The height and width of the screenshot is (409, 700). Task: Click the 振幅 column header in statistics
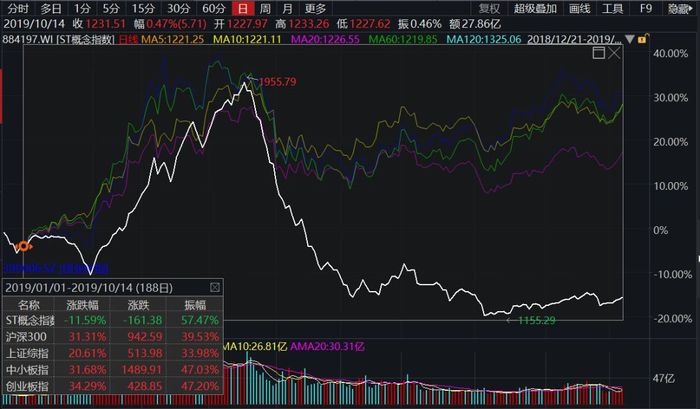pyautogui.click(x=195, y=305)
